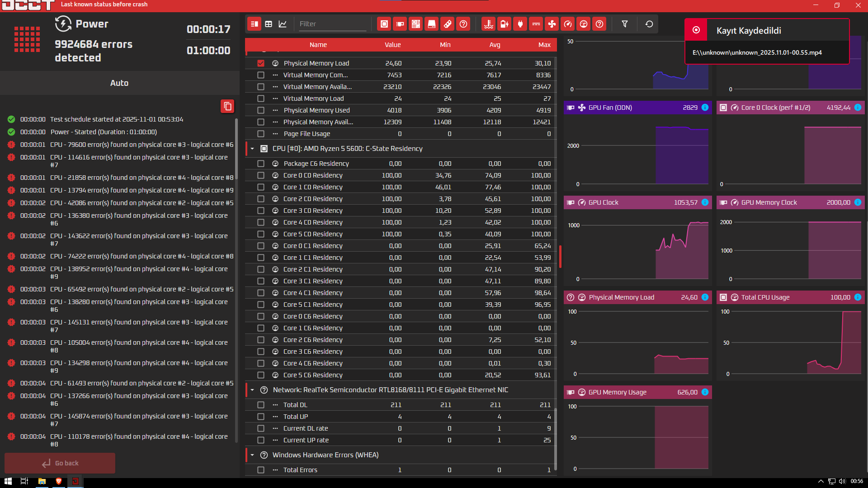This screenshot has height=488, width=868.
Task: Select the Auto tab
Action: coord(119,83)
